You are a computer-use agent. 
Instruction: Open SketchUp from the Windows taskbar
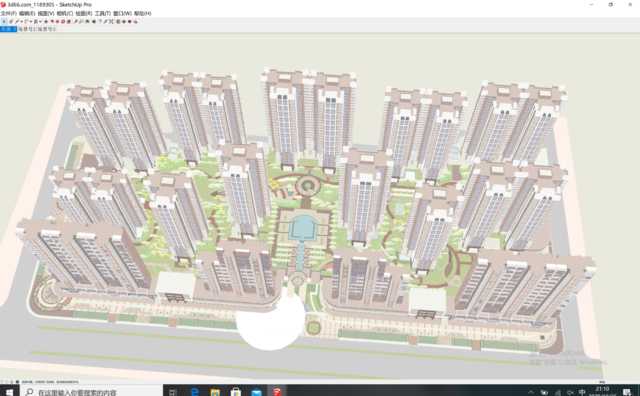click(277, 392)
